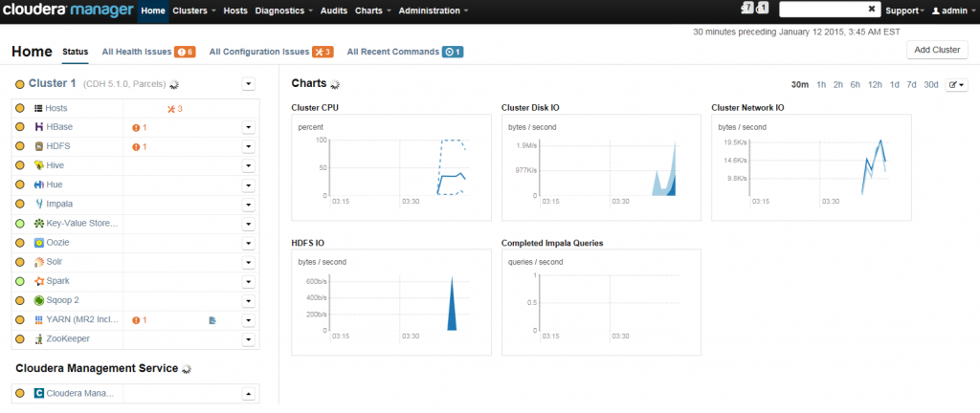
Task: Open Hive actions dropdown
Action: pyautogui.click(x=248, y=166)
